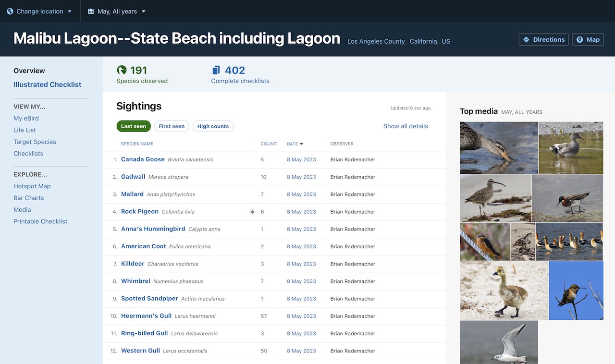
Task: Open the gosling photo thumbnail
Action: pyautogui.click(x=504, y=290)
